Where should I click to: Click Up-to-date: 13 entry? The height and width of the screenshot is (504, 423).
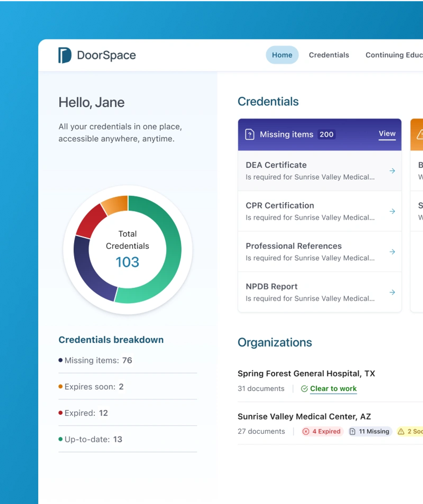[x=91, y=439]
